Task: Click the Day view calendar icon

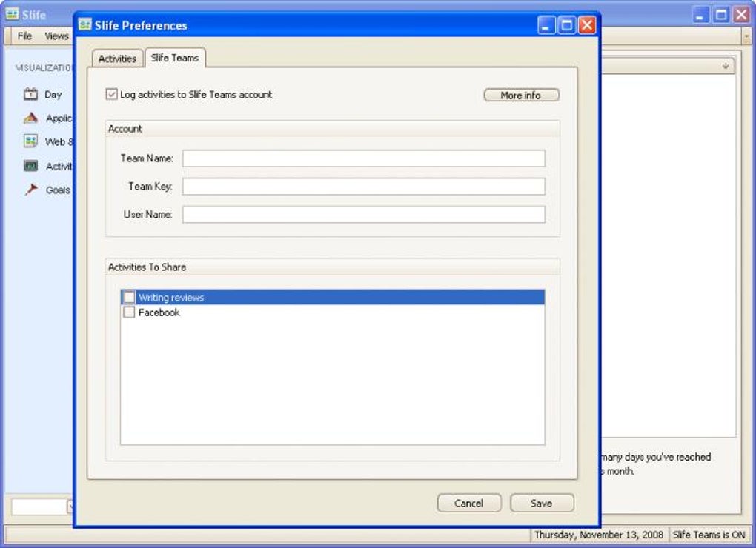Action: point(30,94)
